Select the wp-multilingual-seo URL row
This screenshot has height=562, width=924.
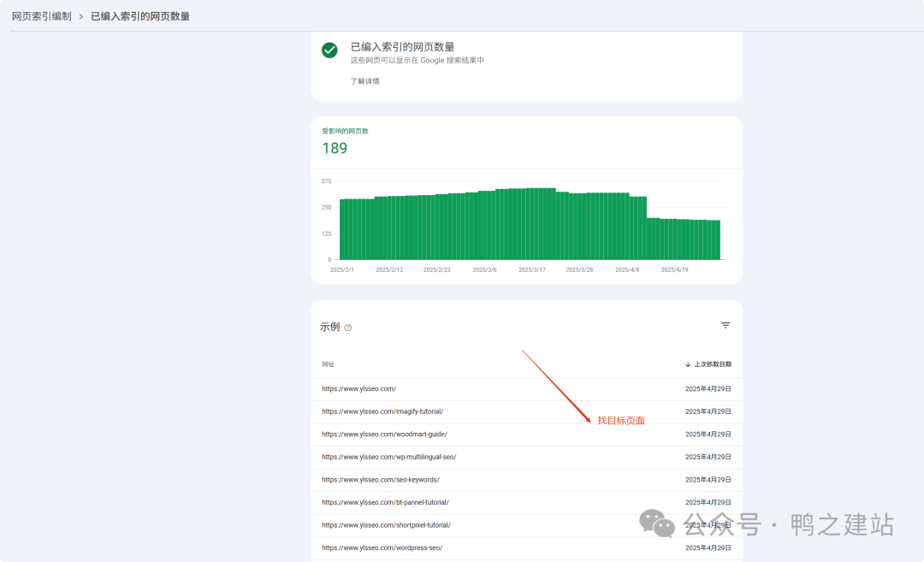(x=389, y=457)
